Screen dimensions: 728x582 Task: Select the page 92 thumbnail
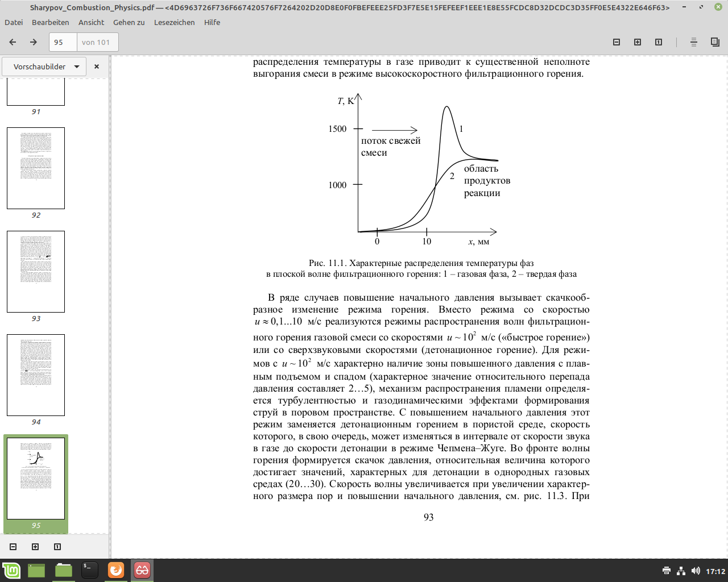point(36,168)
